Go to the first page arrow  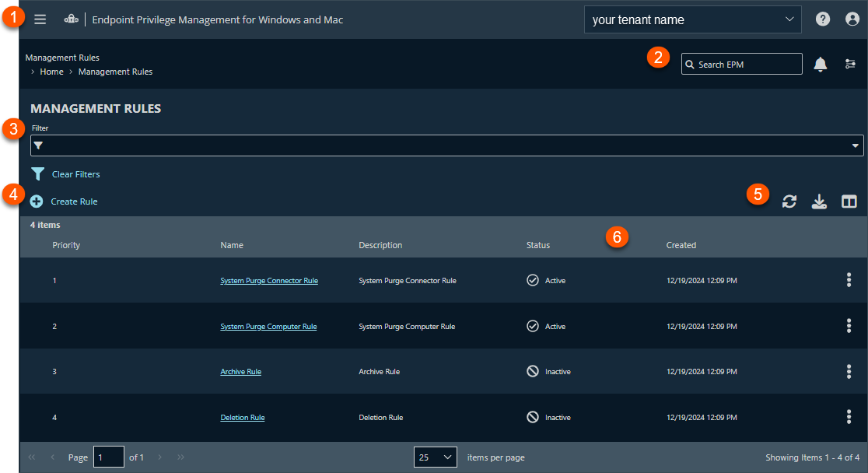point(32,457)
